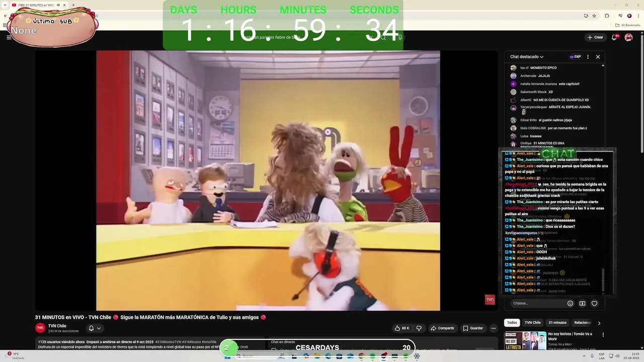Open No soy letrista video thumbnail
Viewport: 644px width, 362px height.
[x=525, y=340]
